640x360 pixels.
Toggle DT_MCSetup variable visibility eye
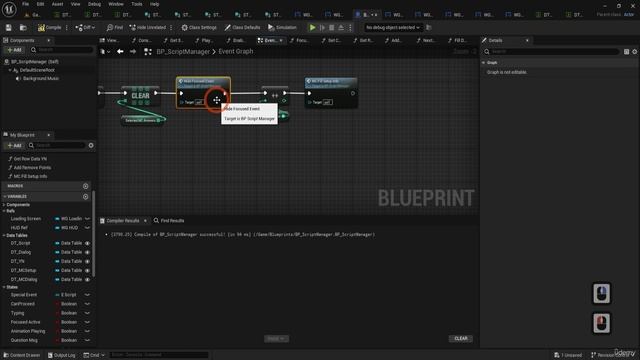click(87, 270)
